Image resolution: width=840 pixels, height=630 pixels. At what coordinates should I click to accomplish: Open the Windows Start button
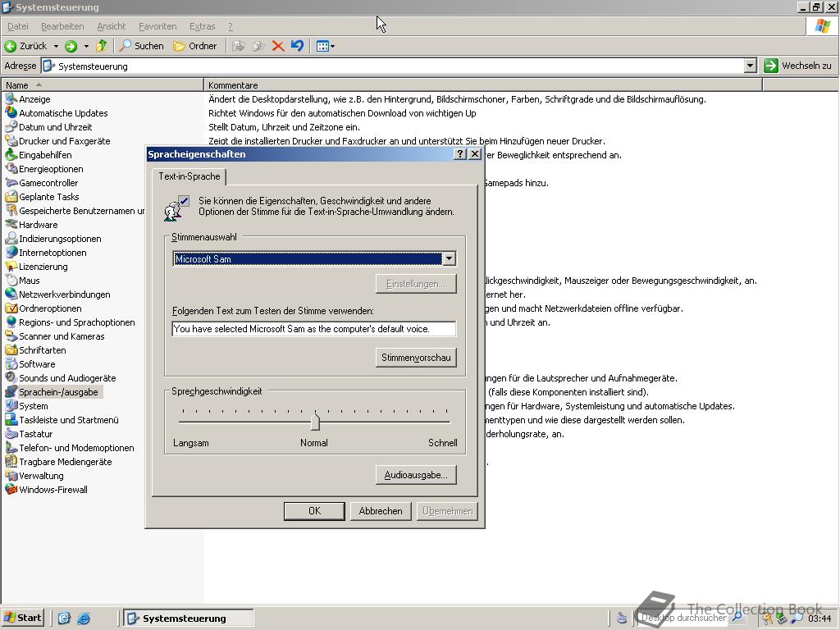22,618
